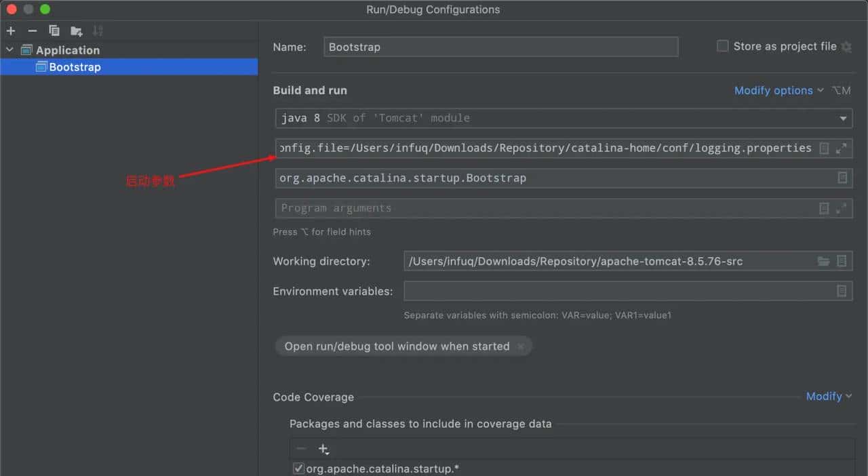This screenshot has height=476, width=868.
Task: Open the Modify options dropdown
Action: [x=778, y=90]
